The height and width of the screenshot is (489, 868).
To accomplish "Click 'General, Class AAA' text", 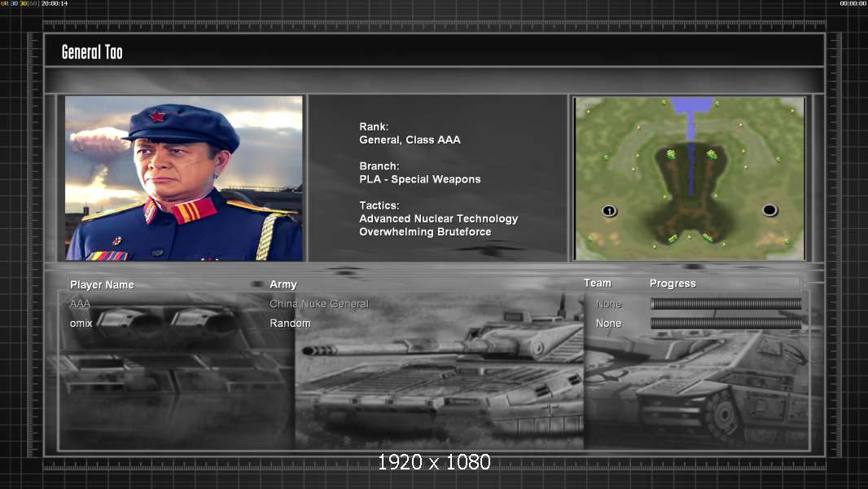I will click(x=410, y=140).
